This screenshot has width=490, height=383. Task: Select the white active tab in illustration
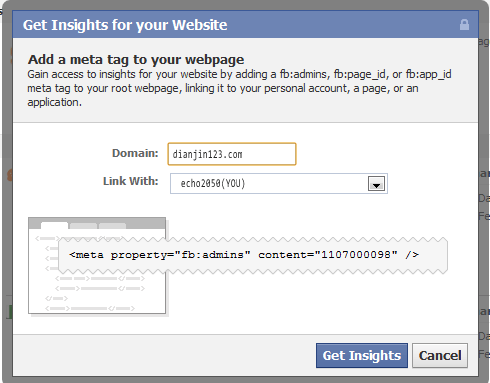pyautogui.click(x=54, y=225)
